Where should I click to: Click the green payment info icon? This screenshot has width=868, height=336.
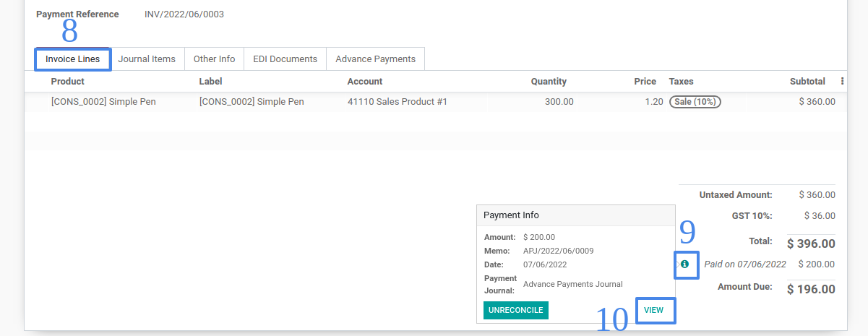click(684, 264)
